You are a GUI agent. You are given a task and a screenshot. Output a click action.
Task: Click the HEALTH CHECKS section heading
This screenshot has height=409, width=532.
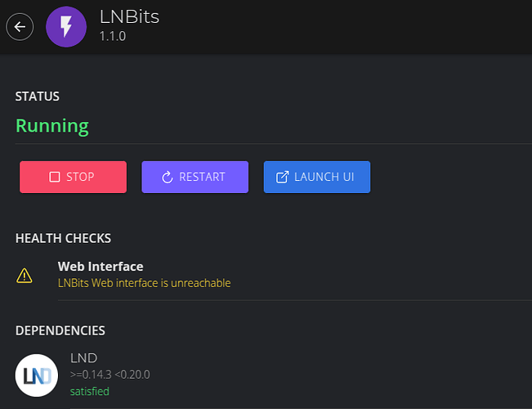[x=63, y=238]
